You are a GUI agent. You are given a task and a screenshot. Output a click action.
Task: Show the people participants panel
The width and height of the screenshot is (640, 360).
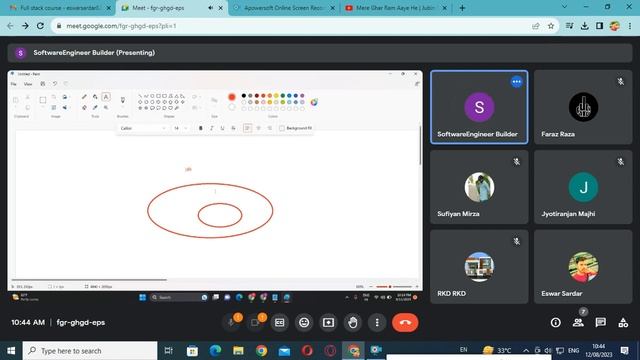pyautogui.click(x=578, y=322)
